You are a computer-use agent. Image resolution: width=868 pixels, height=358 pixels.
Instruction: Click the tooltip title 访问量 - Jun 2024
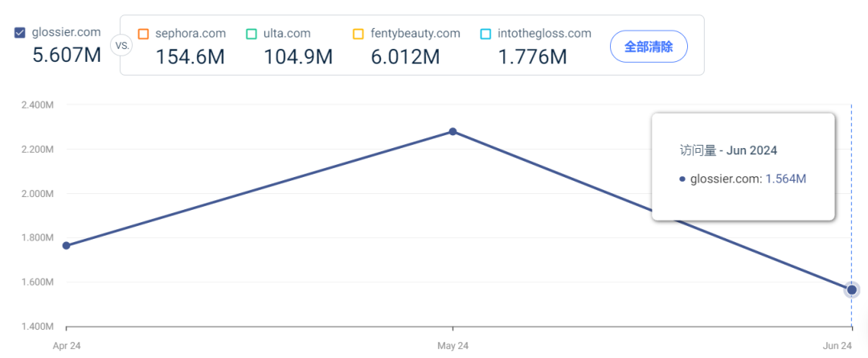point(728,150)
